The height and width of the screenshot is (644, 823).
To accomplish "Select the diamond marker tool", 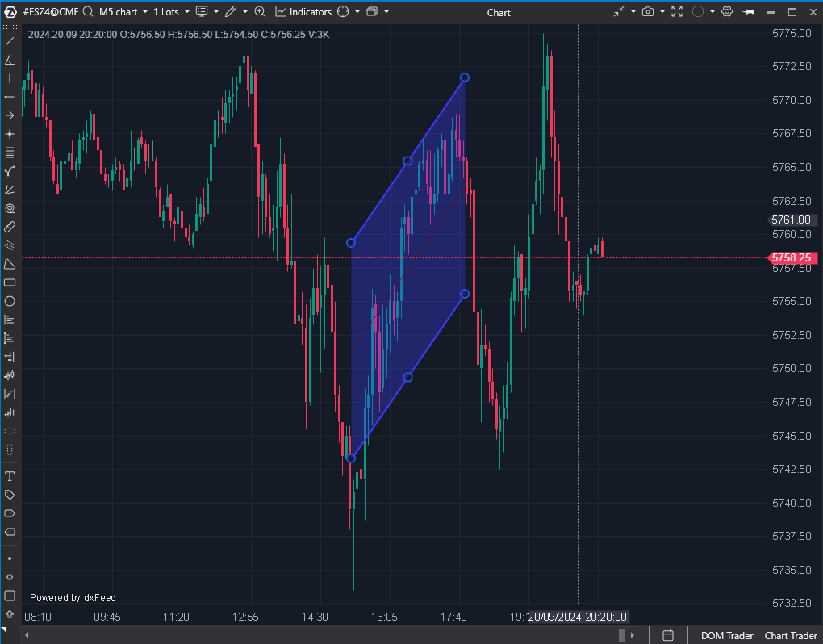I will (10, 577).
